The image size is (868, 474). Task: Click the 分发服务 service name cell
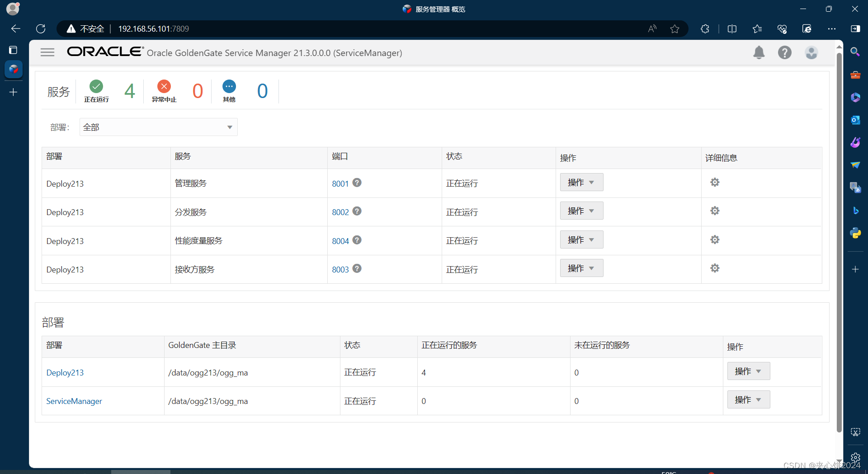pyautogui.click(x=191, y=212)
